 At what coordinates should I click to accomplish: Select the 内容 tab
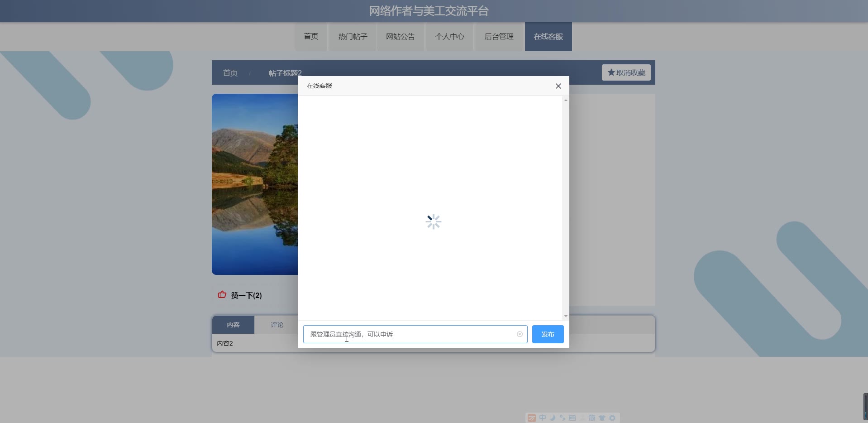[233, 325]
